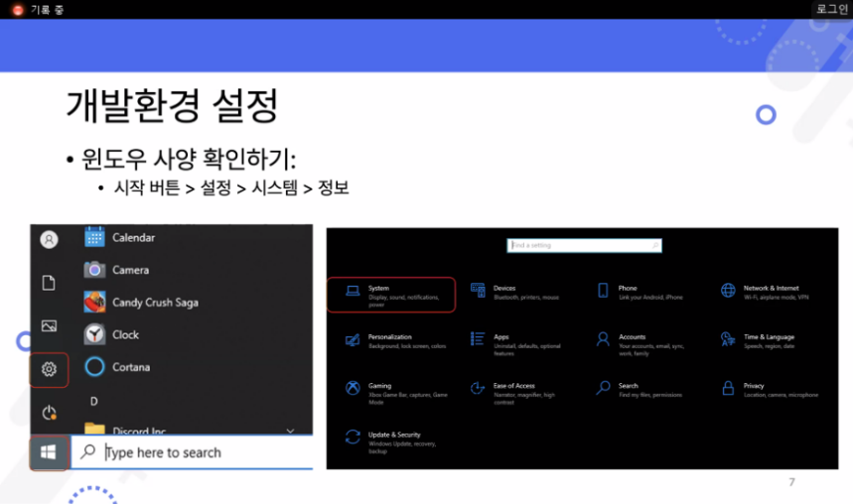
Task: Click the 'Find a setting' search field
Action: 584,245
